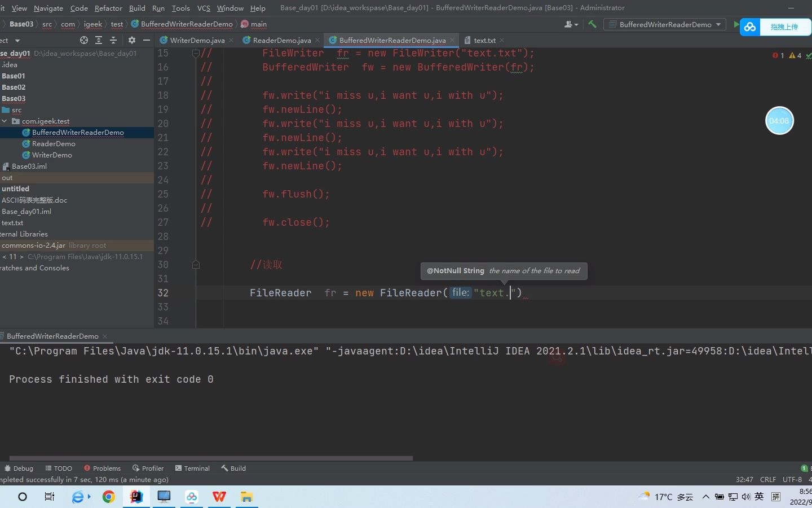
Task: Click the Collapse All icon in Project panel
Action: click(113, 40)
